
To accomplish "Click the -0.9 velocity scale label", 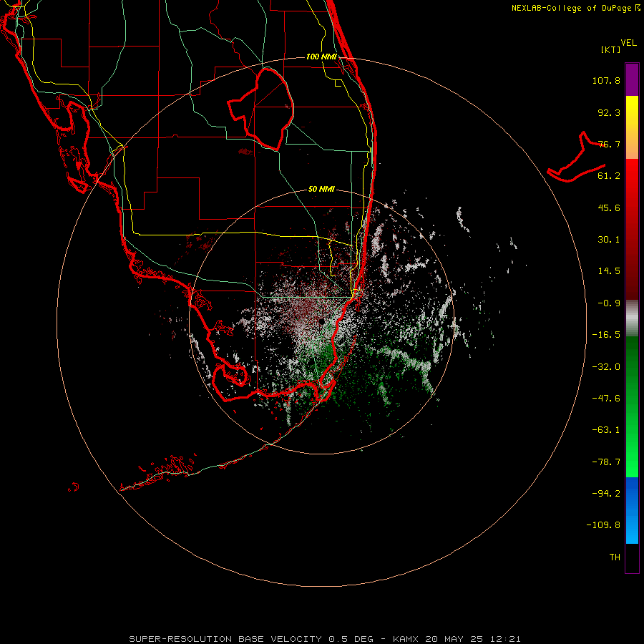I will click(609, 303).
